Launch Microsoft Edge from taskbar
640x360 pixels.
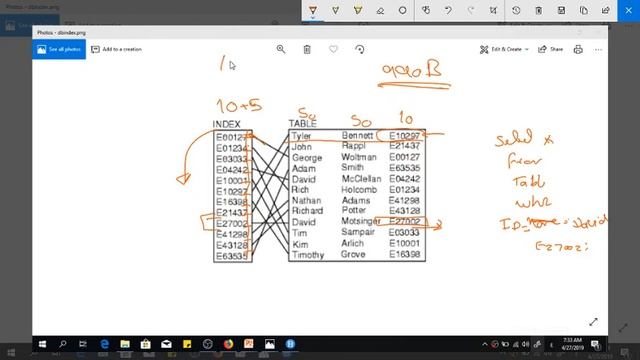pyautogui.click(x=104, y=344)
